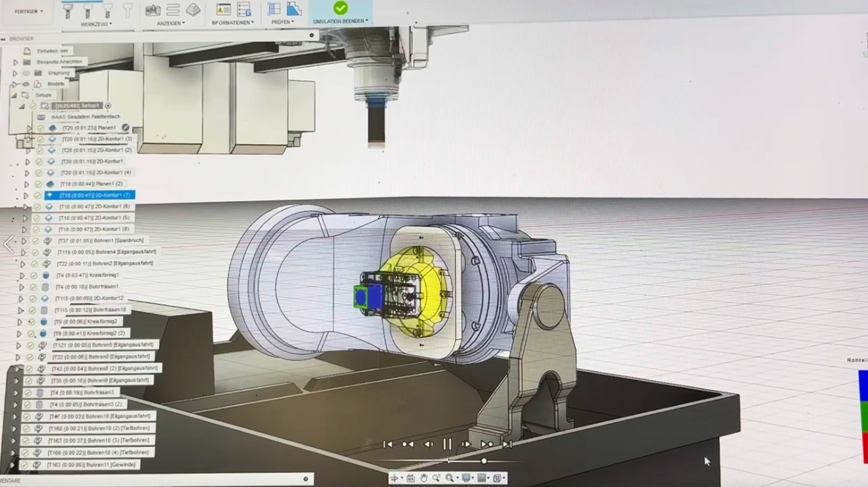Click the simulation timeline slider handle
Image resolution: width=868 pixels, height=487 pixels.
tap(484, 461)
